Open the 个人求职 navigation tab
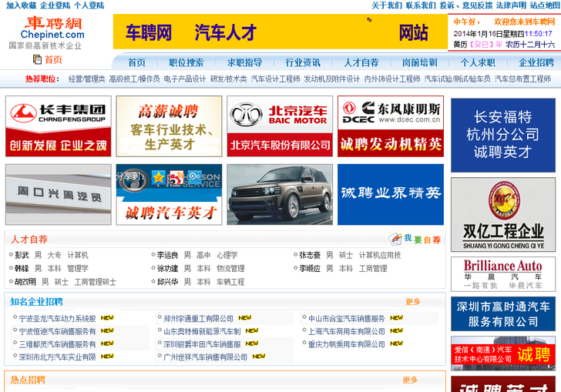 click(478, 62)
